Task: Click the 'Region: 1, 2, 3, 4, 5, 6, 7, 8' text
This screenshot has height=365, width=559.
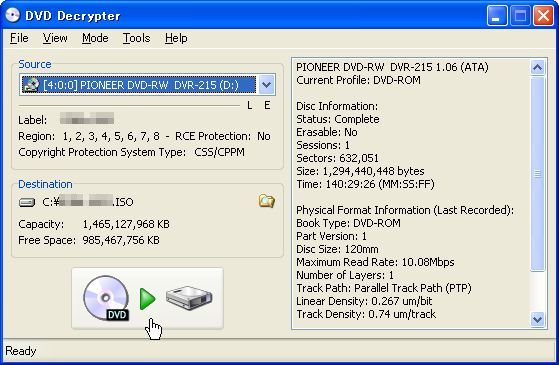Action: pyautogui.click(x=89, y=136)
